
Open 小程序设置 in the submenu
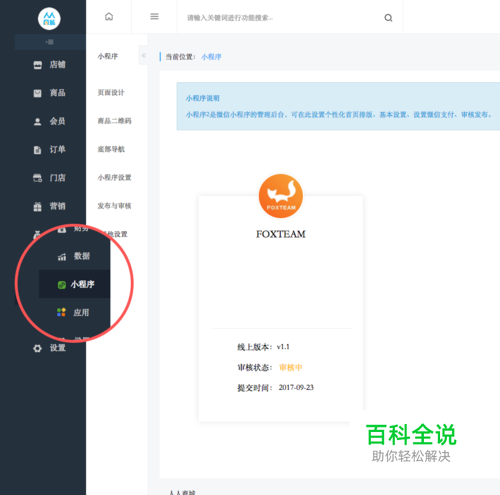tap(114, 177)
